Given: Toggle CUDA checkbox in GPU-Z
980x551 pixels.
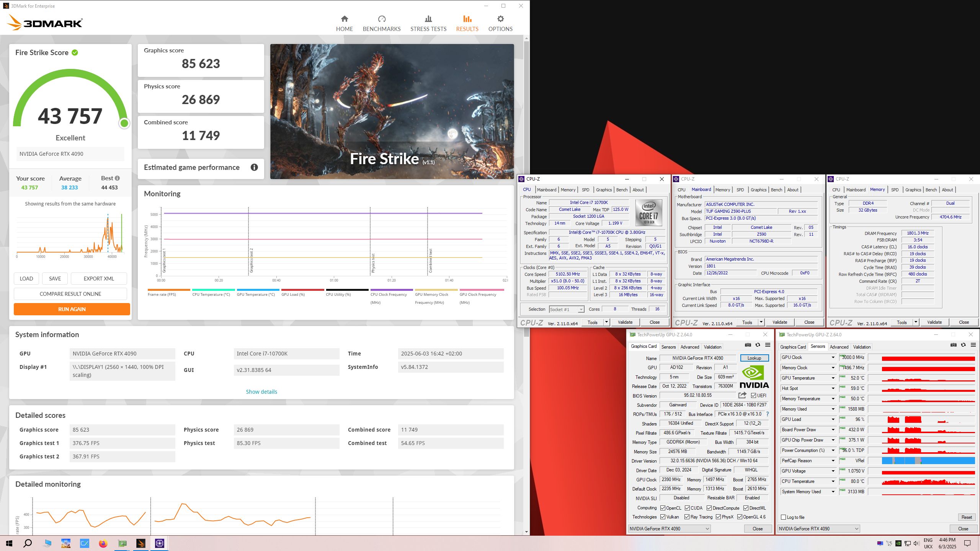Looking at the screenshot, I should (688, 508).
